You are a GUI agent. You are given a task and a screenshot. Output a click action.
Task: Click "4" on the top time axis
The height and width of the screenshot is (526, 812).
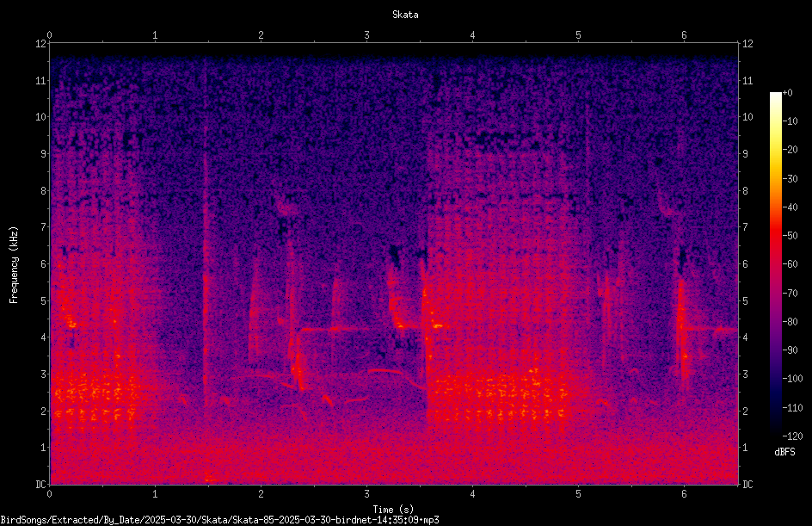472,35
